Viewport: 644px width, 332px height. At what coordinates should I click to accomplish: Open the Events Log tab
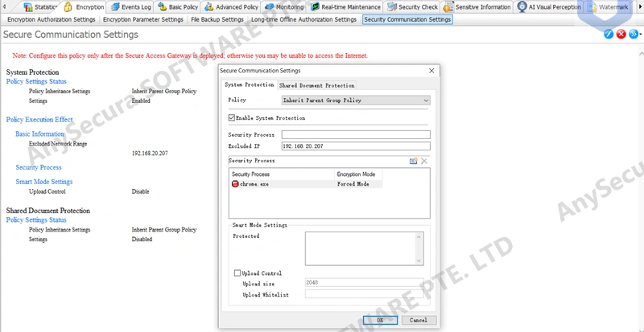click(x=130, y=6)
